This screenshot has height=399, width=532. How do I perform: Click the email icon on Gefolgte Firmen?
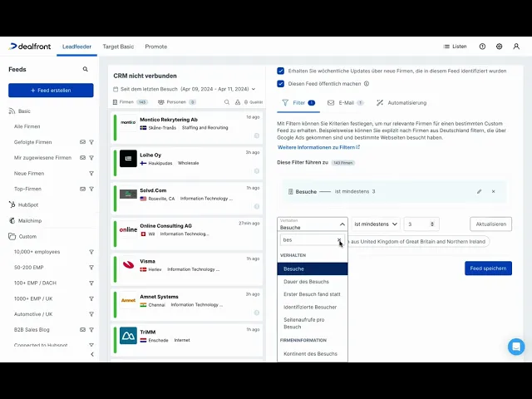point(82,142)
